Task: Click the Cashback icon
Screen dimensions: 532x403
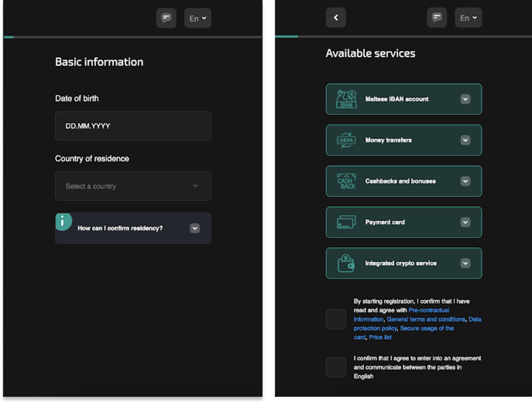Action: pos(346,181)
